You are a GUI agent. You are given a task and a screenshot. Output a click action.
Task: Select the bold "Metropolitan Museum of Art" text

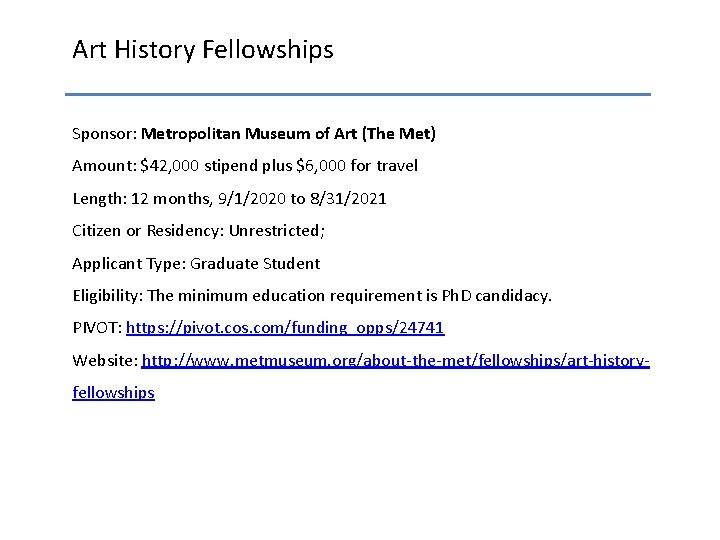256,132
